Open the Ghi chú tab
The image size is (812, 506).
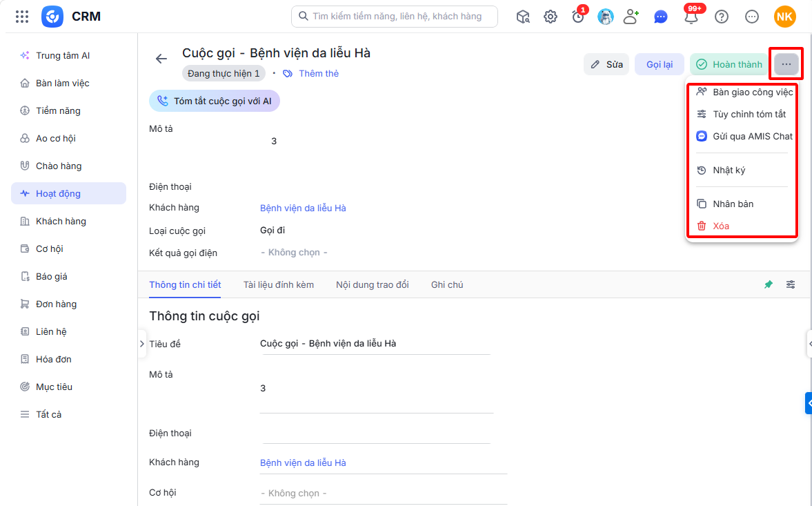click(447, 284)
